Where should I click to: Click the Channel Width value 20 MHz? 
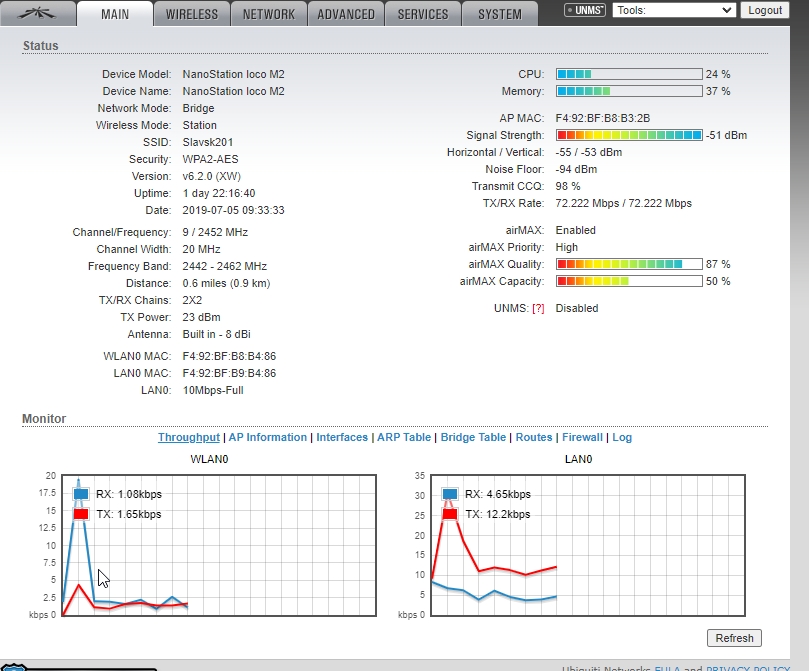click(x=201, y=249)
